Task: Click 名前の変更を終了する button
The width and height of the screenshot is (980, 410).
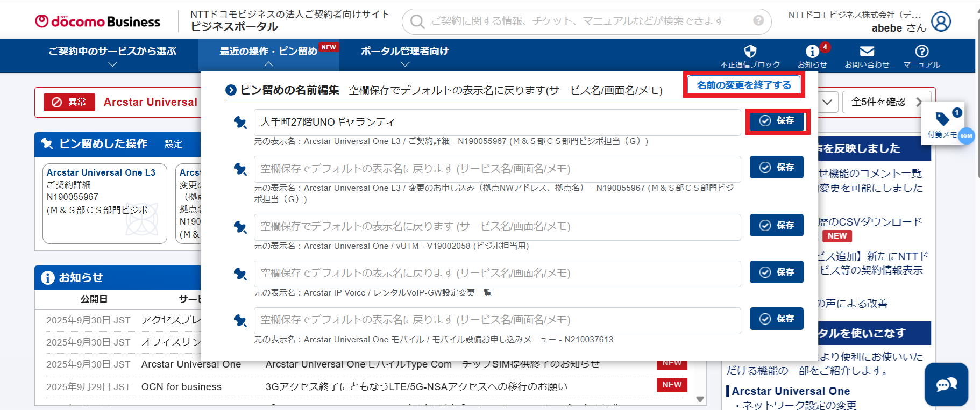Action: (744, 85)
